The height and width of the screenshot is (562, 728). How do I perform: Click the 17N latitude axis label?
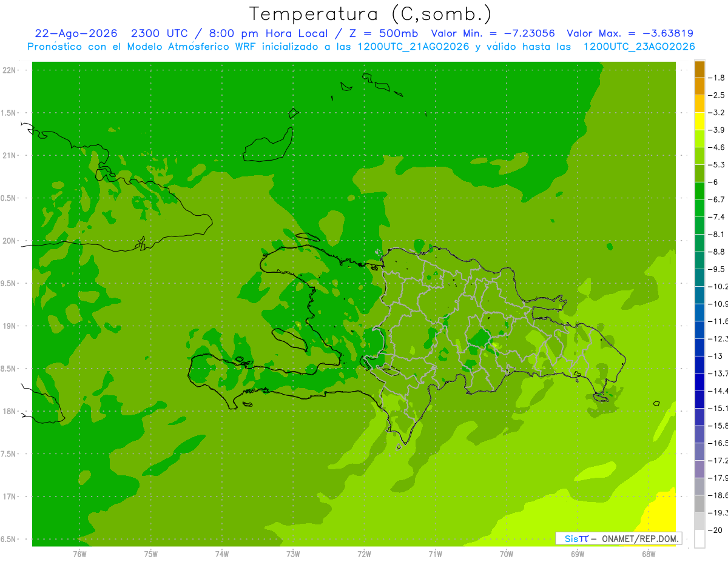click(x=10, y=497)
